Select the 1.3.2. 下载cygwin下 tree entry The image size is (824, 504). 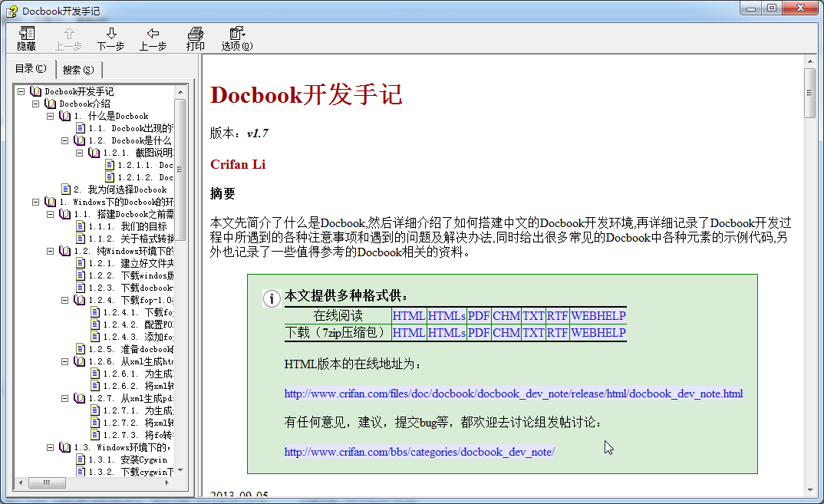(x=131, y=472)
